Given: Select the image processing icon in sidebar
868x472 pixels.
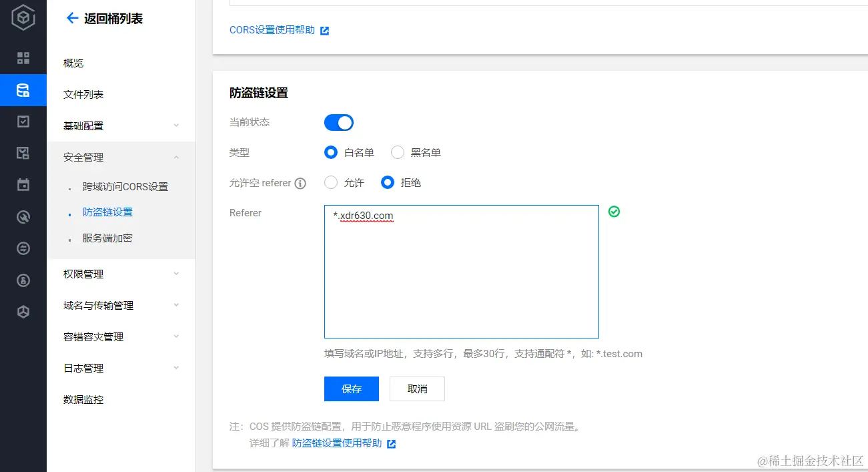Looking at the screenshot, I should (23, 153).
